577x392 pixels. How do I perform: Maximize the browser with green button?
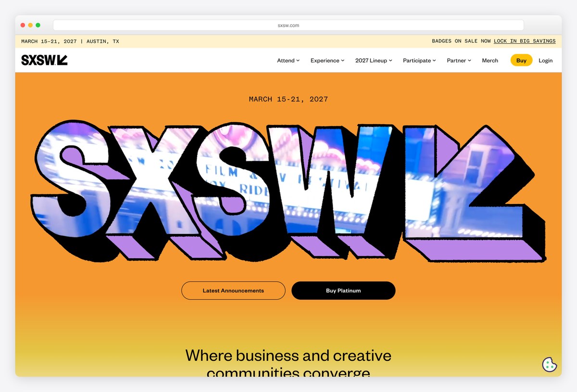pos(38,25)
